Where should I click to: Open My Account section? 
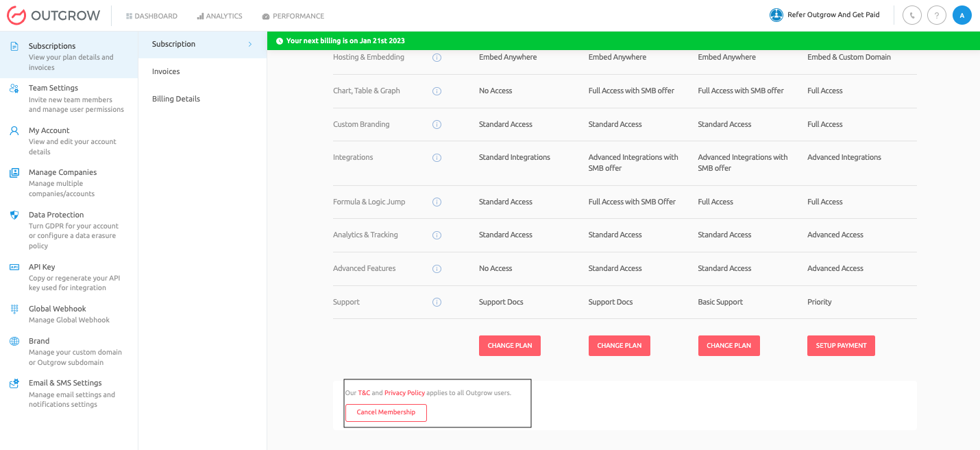(x=69, y=141)
